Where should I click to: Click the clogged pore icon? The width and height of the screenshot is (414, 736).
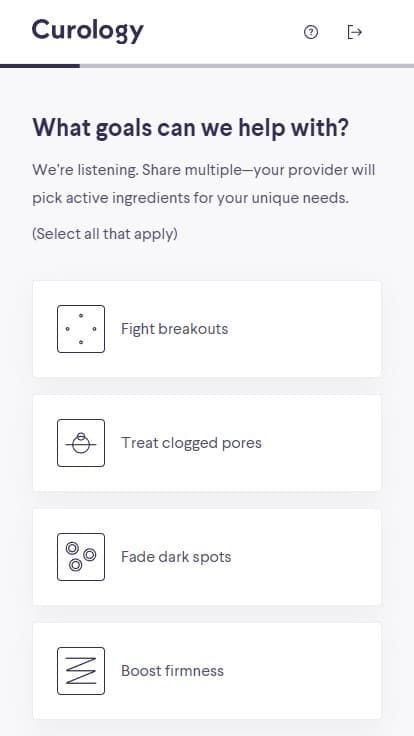coord(81,443)
